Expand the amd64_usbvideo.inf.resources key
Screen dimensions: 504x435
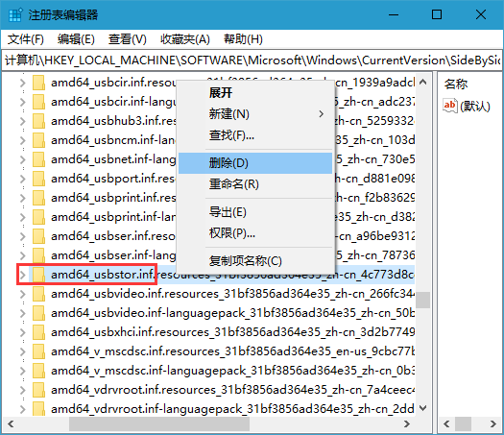tap(22, 294)
